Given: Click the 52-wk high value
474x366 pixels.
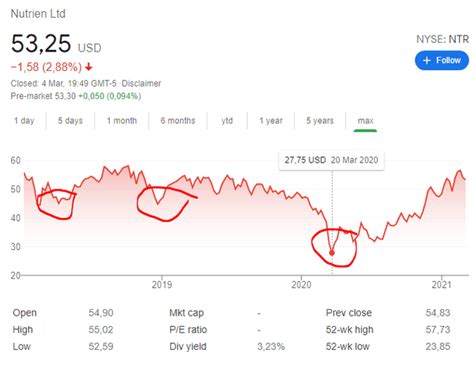Looking at the screenshot, I should [438, 330].
